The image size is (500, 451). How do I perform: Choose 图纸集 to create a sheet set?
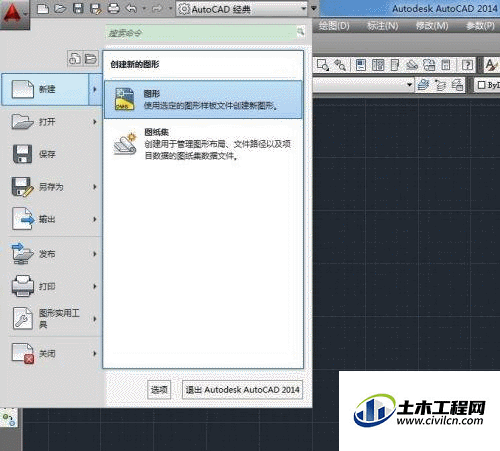coord(203,144)
